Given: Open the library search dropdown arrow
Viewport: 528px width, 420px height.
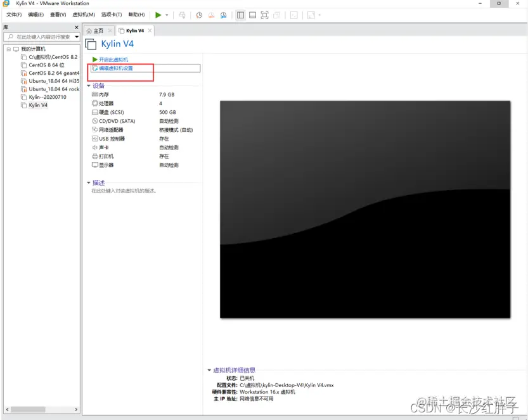Looking at the screenshot, I should pos(77,37).
